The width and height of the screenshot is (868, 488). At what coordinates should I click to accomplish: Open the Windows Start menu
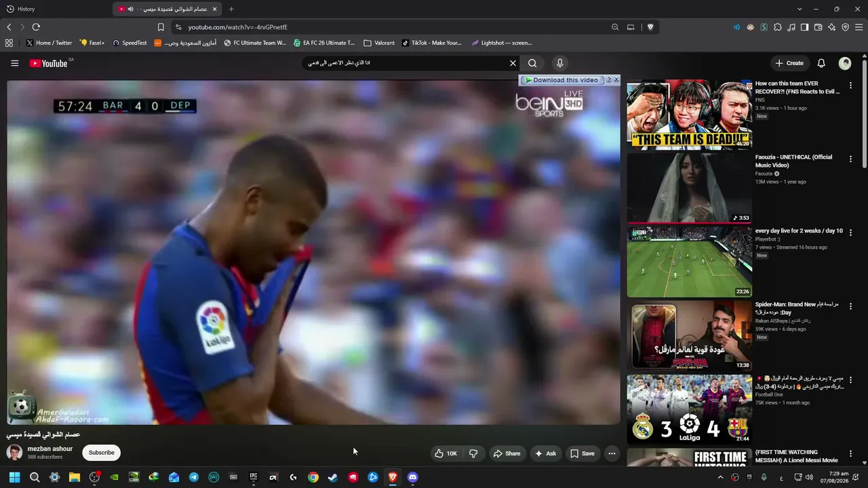[14, 477]
